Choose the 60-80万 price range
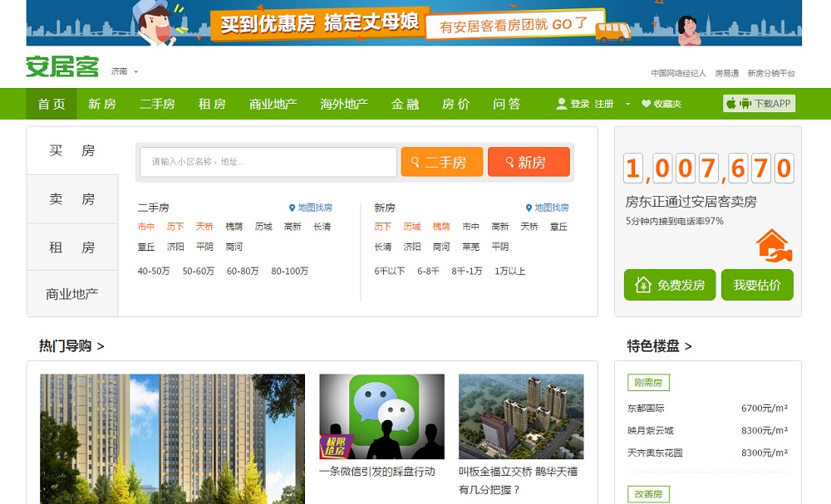 (242, 271)
